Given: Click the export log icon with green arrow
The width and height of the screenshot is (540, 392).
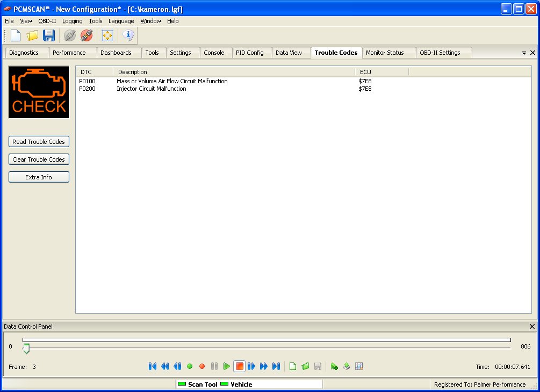Looking at the screenshot, I should coord(347,366).
